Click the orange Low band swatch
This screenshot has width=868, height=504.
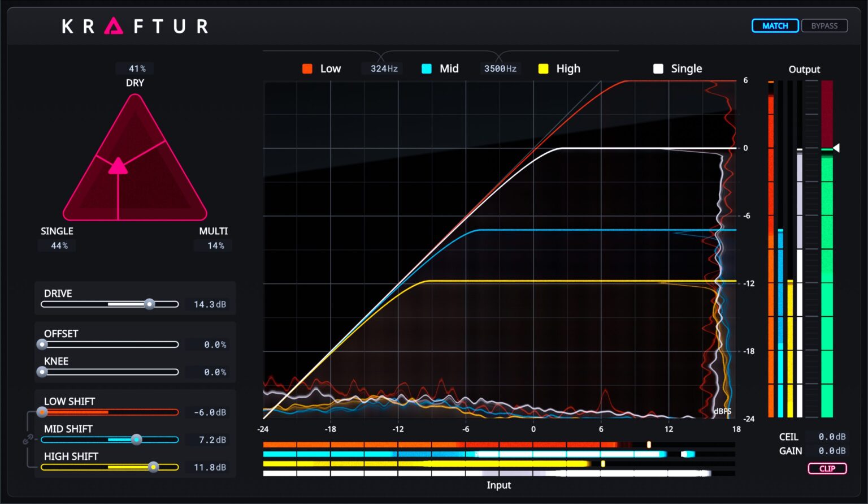click(x=307, y=69)
